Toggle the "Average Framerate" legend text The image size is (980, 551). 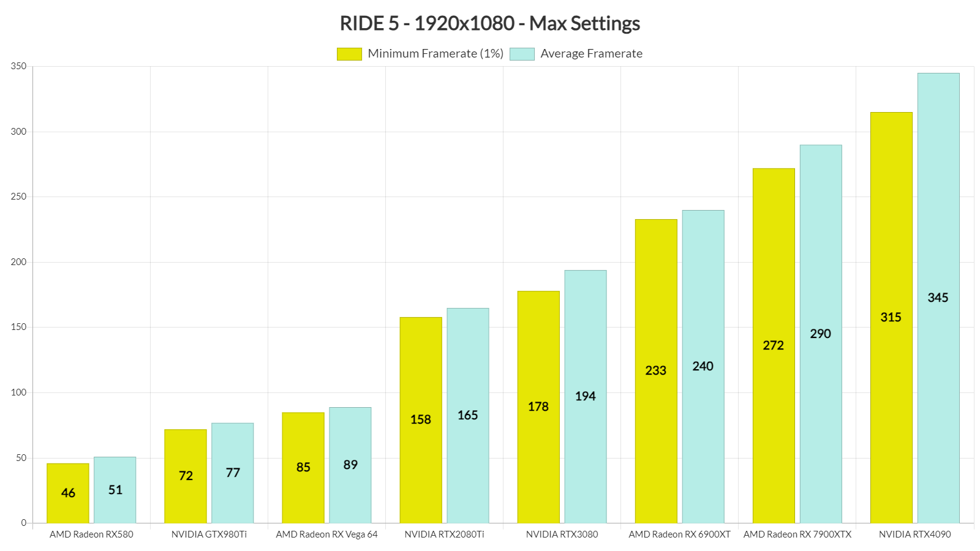pyautogui.click(x=591, y=54)
